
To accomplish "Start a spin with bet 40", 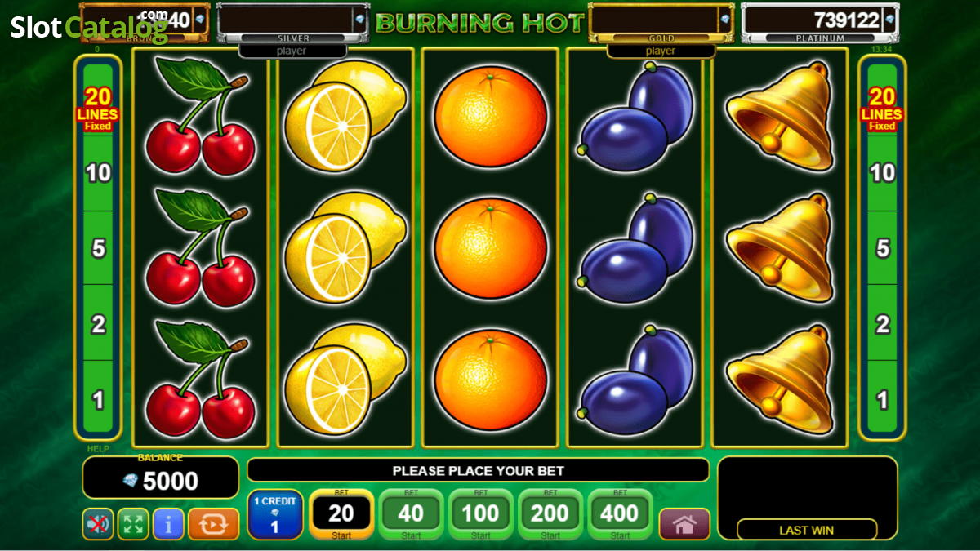I will [x=411, y=514].
